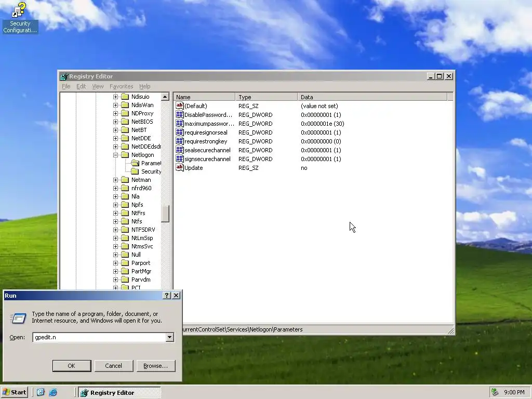Click OK in the Run dialog

pyautogui.click(x=72, y=366)
